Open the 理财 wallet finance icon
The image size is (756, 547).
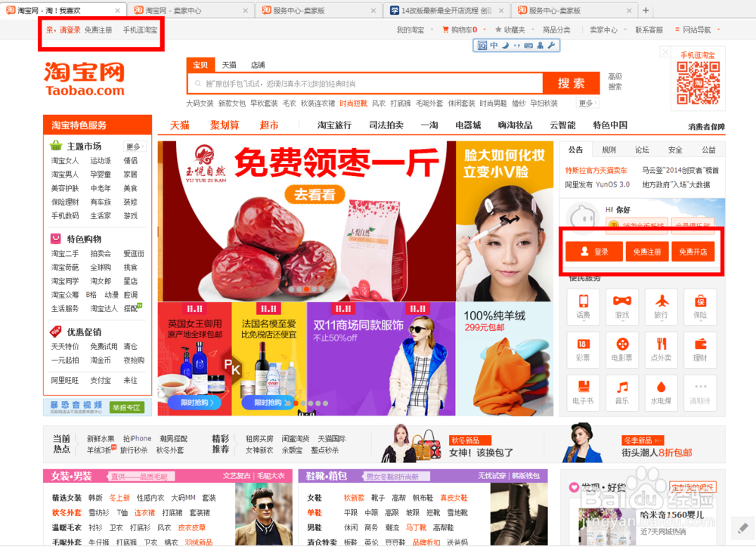coord(700,349)
